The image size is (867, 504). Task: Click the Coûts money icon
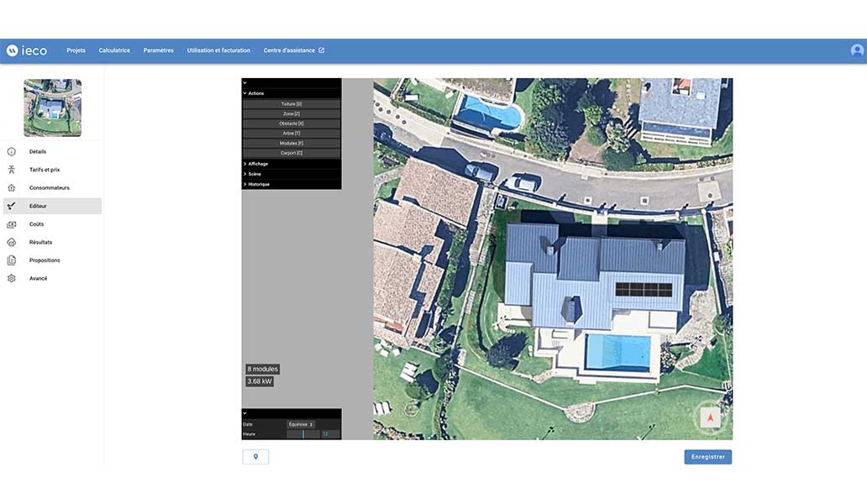click(12, 224)
